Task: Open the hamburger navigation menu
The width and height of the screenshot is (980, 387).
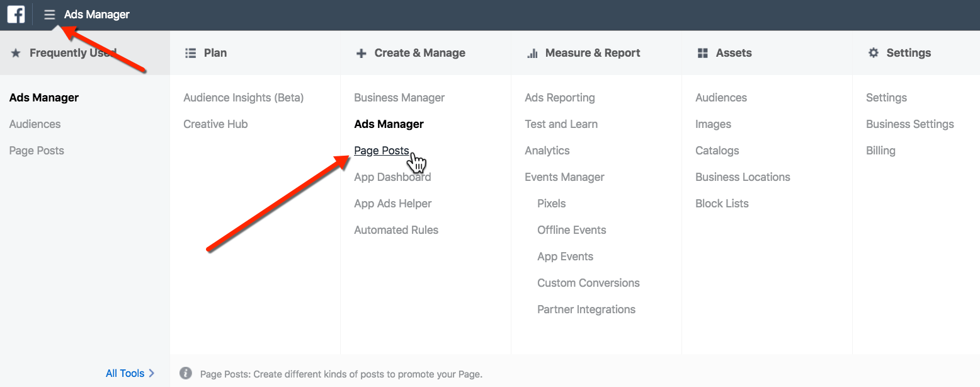Action: (x=50, y=14)
